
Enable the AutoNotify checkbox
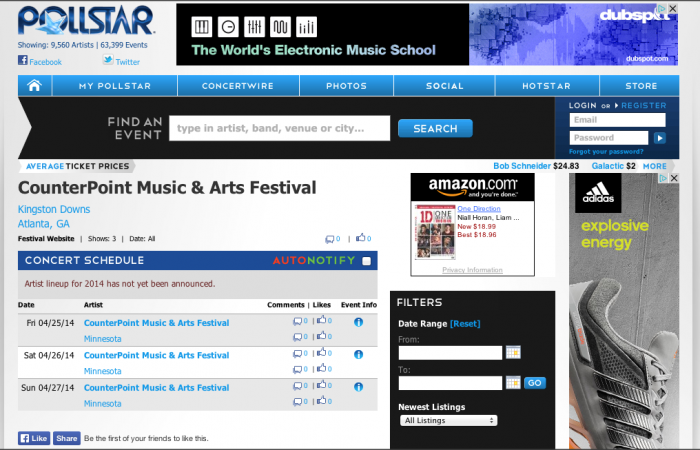pos(366,261)
